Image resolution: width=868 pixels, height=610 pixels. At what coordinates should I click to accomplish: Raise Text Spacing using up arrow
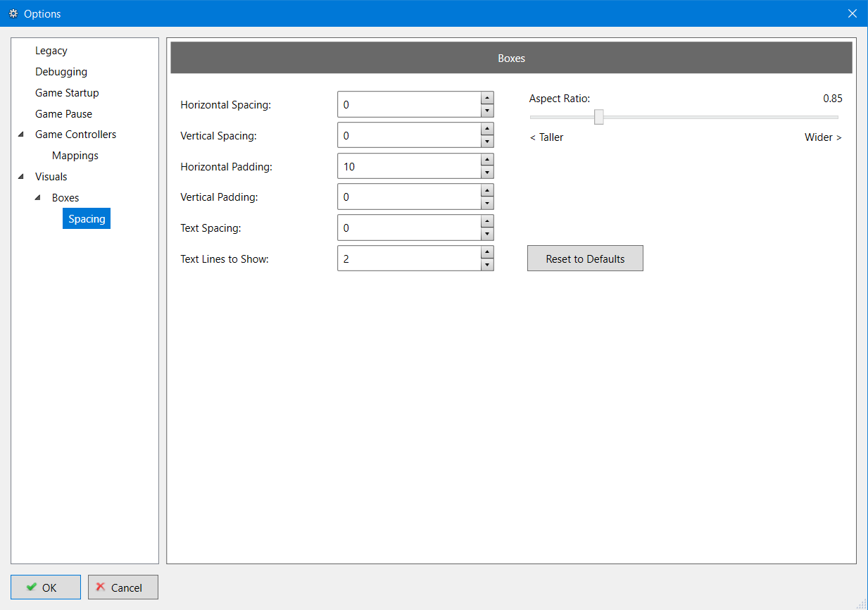(486, 221)
